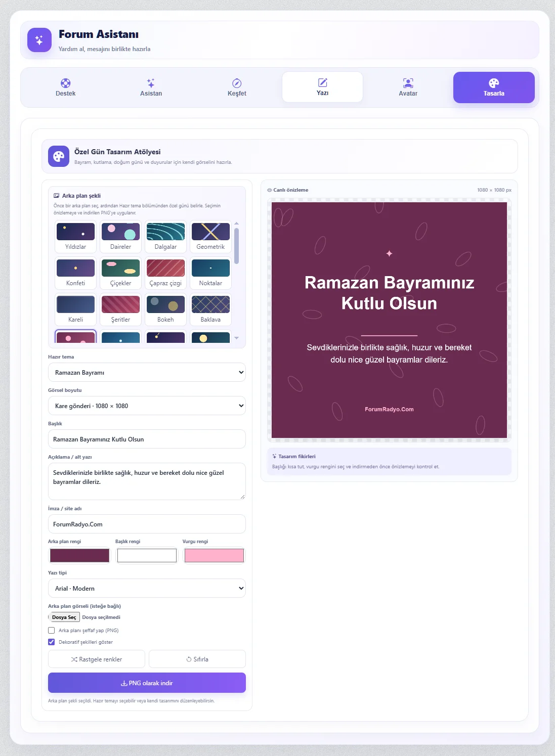Open the Hazır tema dropdown
Screen dimensions: 555x756
(x=147, y=372)
